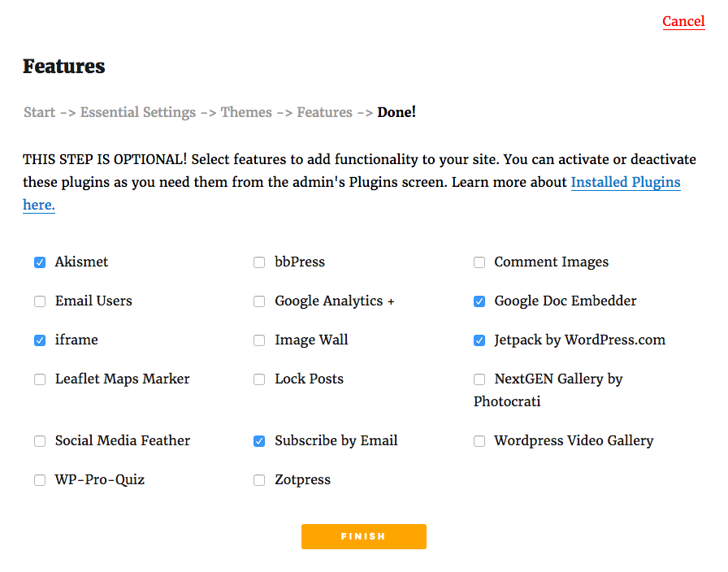This screenshot has height=572, width=728.
Task: Click the orange Finish button
Action: (363, 537)
